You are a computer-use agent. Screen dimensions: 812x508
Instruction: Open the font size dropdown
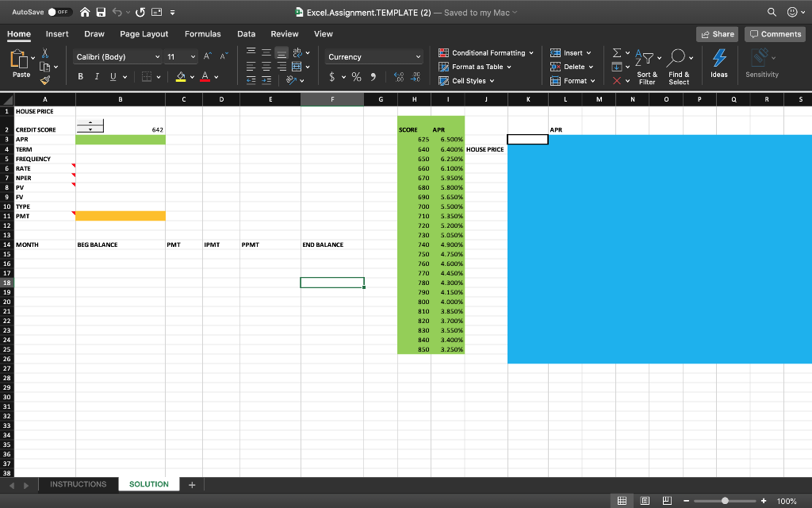(x=178, y=56)
